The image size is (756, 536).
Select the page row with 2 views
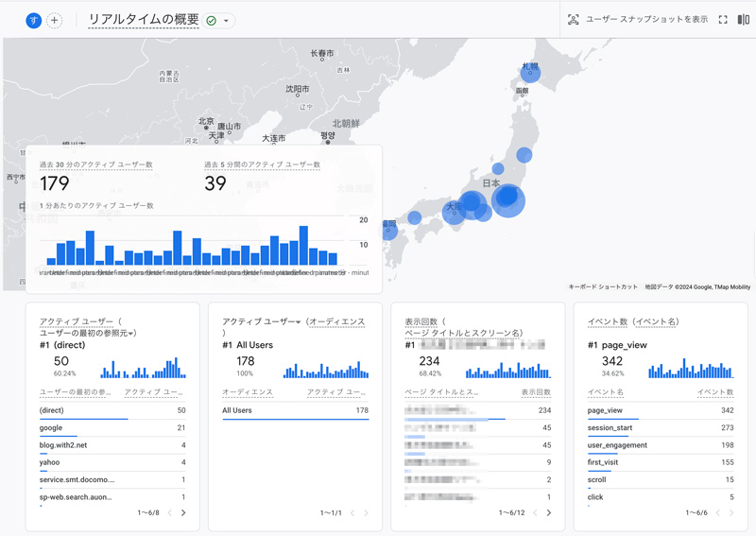pyautogui.click(x=478, y=480)
